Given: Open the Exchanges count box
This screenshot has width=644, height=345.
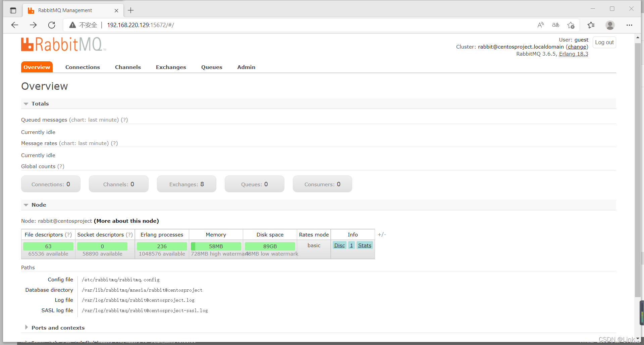Looking at the screenshot, I should [186, 184].
